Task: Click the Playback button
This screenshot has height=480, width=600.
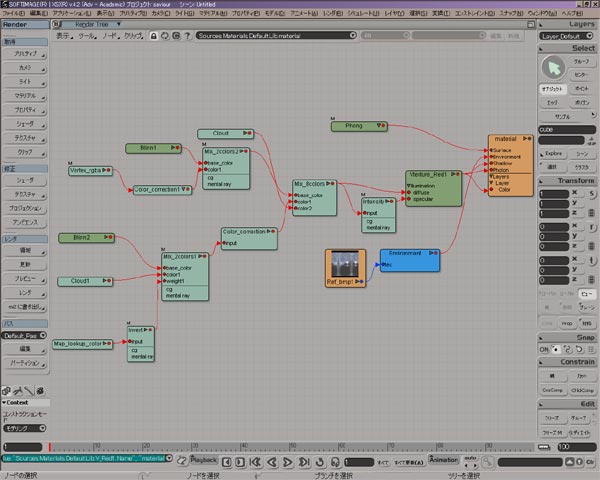Action: pyautogui.click(x=204, y=460)
